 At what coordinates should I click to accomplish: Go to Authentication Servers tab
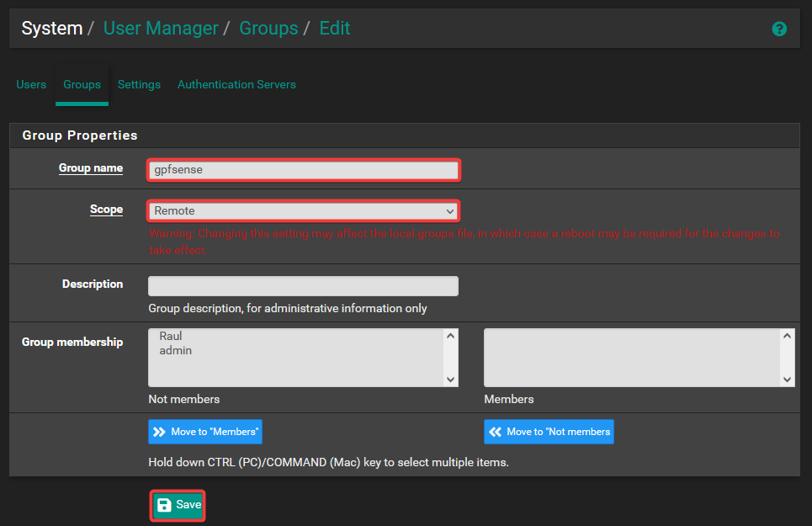click(236, 84)
